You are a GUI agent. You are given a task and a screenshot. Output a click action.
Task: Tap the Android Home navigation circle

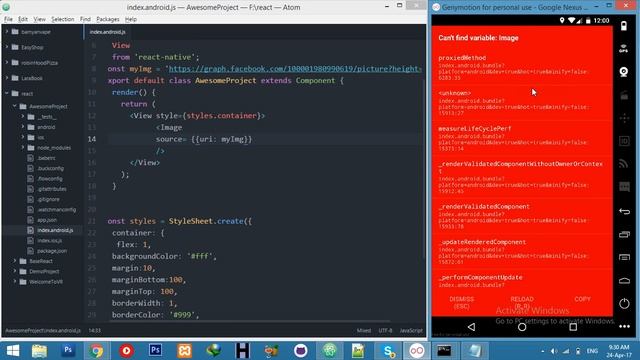pyautogui.click(x=522, y=327)
